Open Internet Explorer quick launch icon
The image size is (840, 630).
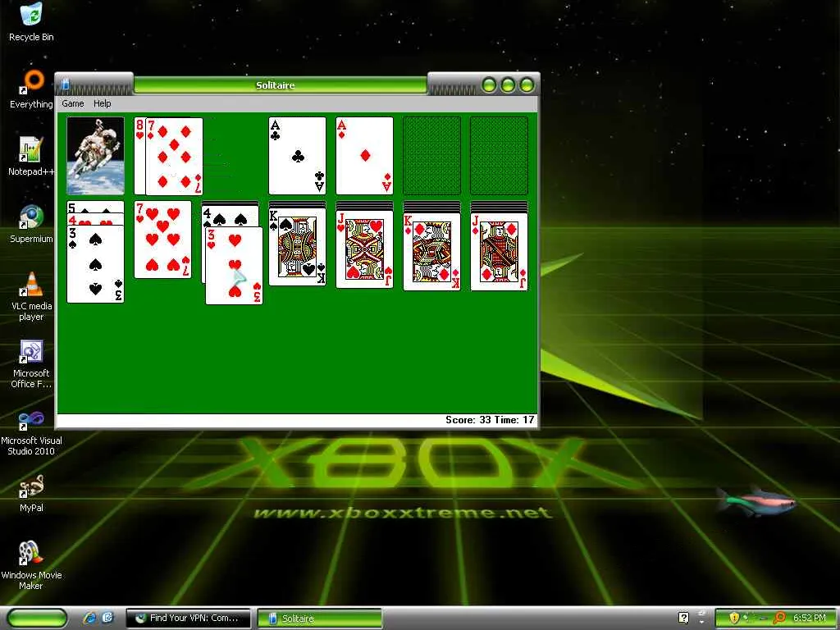[89, 618]
